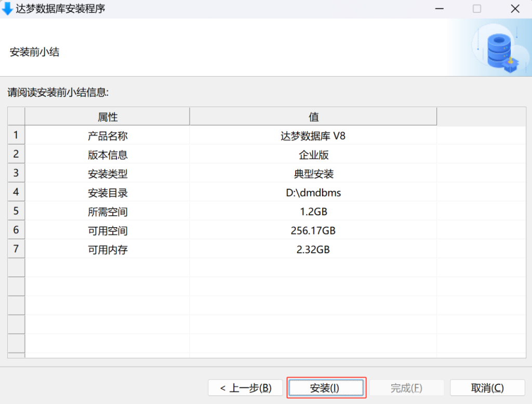Viewport: 532px width, 404px height.
Task: Close the installer window
Action: 515,9
